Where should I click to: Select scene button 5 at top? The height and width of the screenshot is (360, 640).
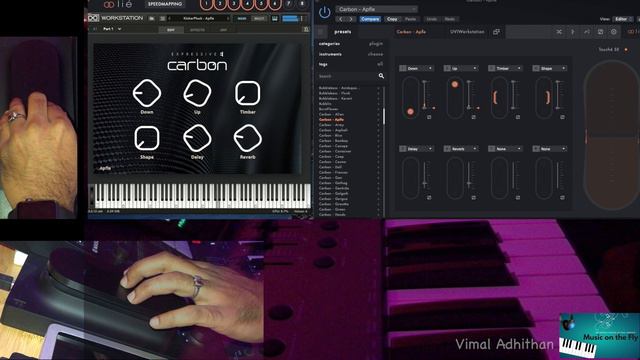[x=261, y=4]
